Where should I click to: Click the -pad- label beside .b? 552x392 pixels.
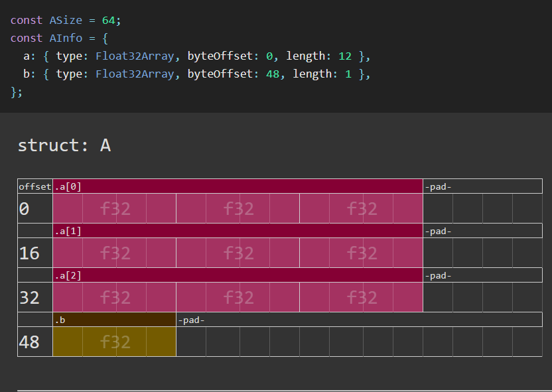[192, 320]
